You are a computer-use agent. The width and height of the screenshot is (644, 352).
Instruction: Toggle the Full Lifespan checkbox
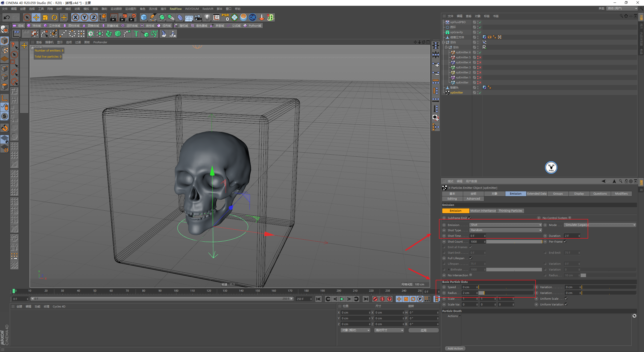tap(471, 258)
